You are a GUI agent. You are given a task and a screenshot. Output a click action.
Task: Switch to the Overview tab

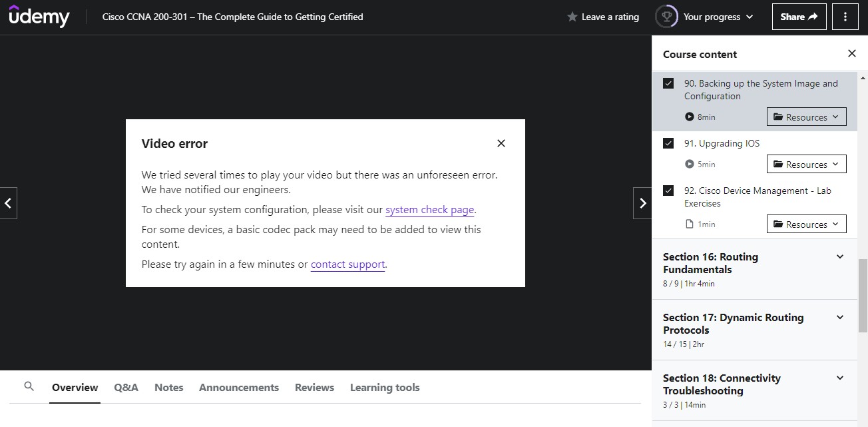coord(75,387)
